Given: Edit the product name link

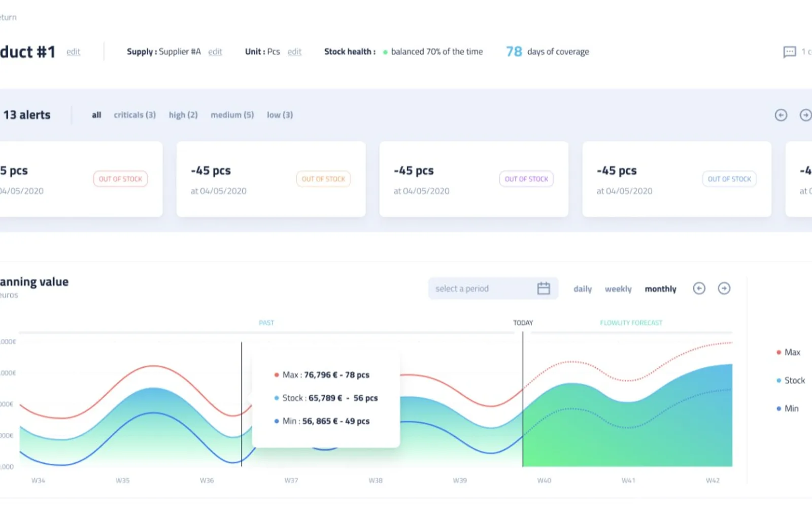Looking at the screenshot, I should (x=74, y=52).
